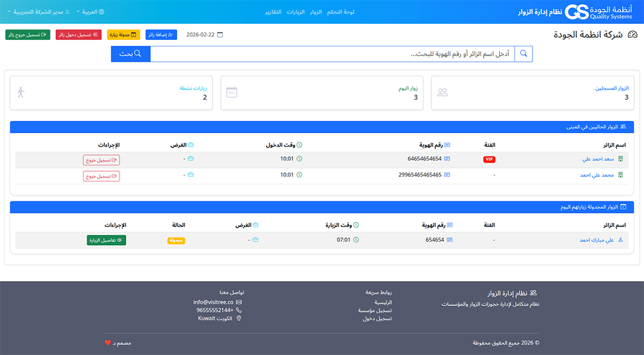Open the التقارير reports menu item
This screenshot has height=355, width=644.
point(272,12)
